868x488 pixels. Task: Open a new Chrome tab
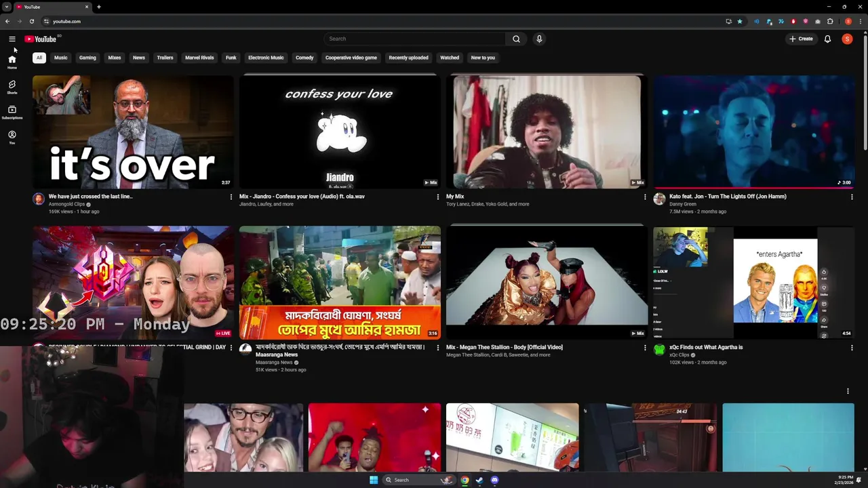tap(98, 7)
